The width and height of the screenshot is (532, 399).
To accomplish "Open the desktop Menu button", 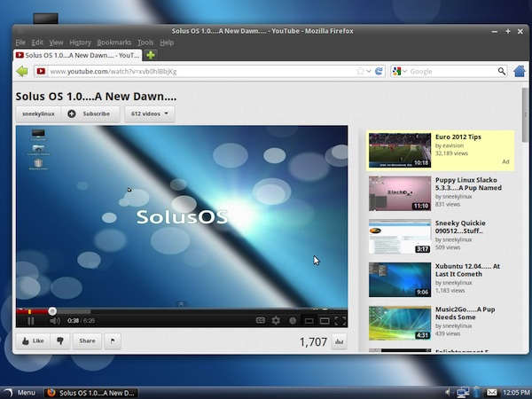I will click(20, 393).
